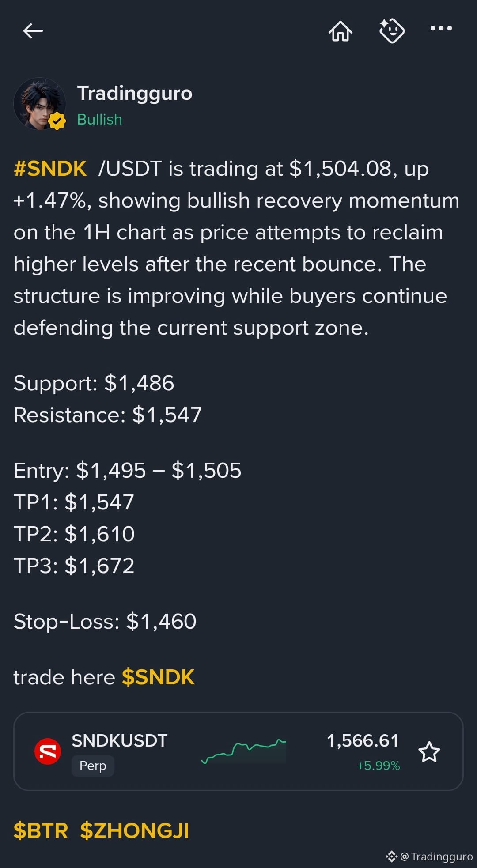The height and width of the screenshot is (868, 477).
Task: Open the #SNDK hashtag
Action: [50, 169]
